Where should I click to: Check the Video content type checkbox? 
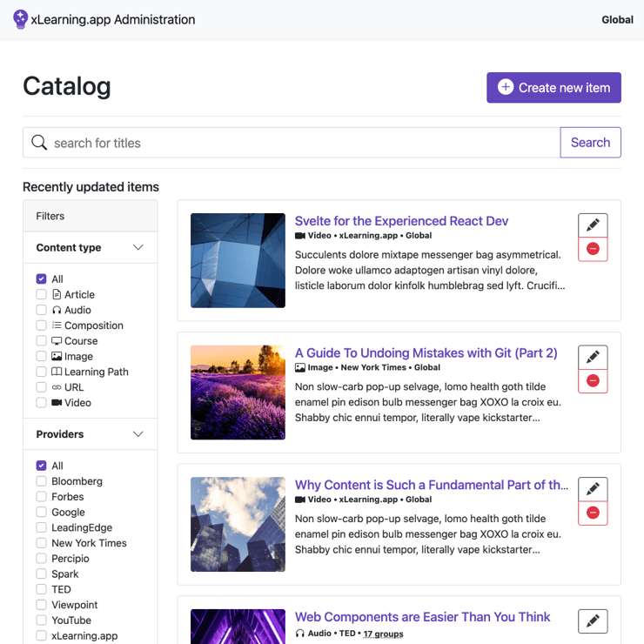42,402
